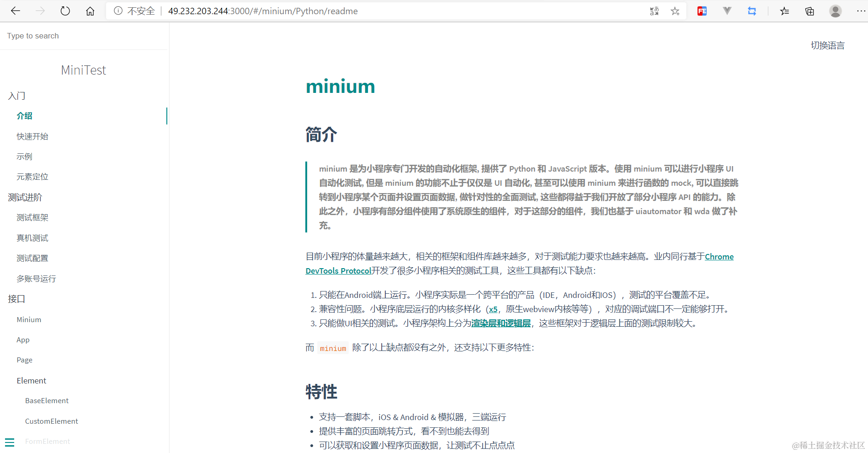Open the 元素定位 sidebar page
This screenshot has width=868, height=453.
click(32, 177)
